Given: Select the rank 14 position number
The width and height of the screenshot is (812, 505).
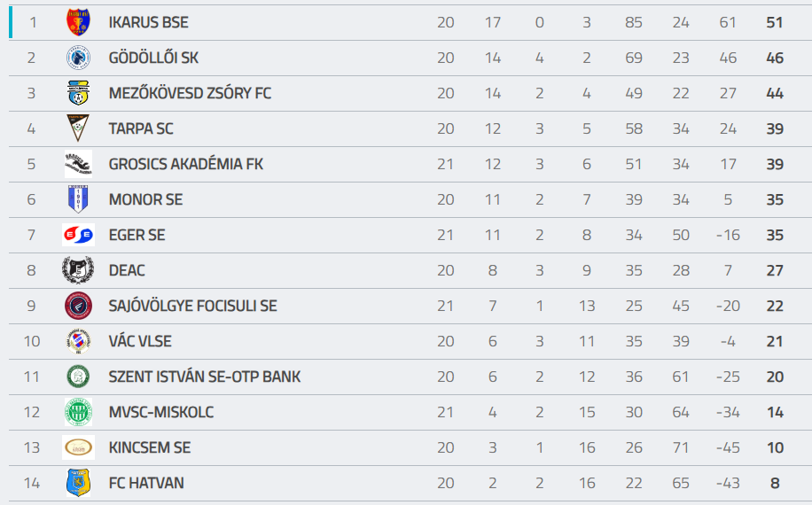Looking at the screenshot, I should (x=32, y=483).
